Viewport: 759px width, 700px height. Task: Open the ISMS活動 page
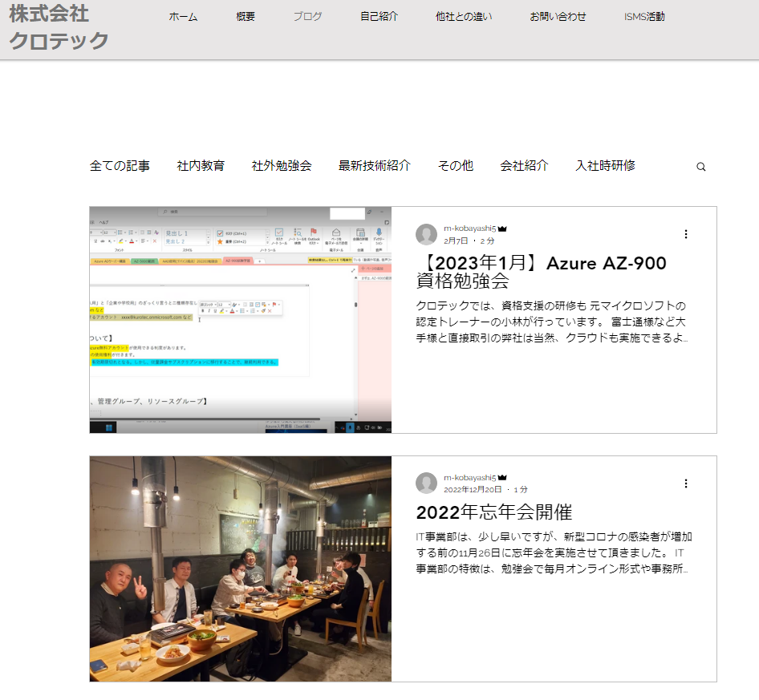644,16
